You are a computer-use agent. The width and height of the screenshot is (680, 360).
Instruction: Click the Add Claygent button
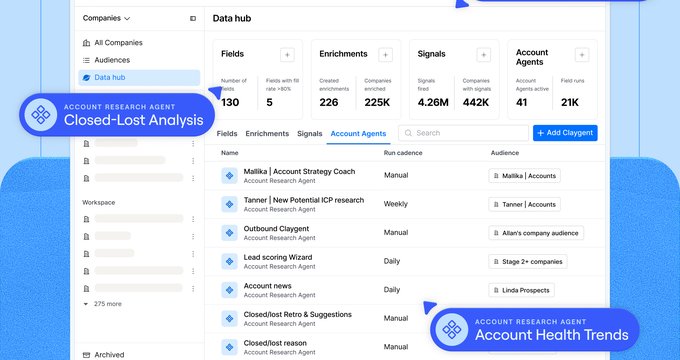[565, 133]
